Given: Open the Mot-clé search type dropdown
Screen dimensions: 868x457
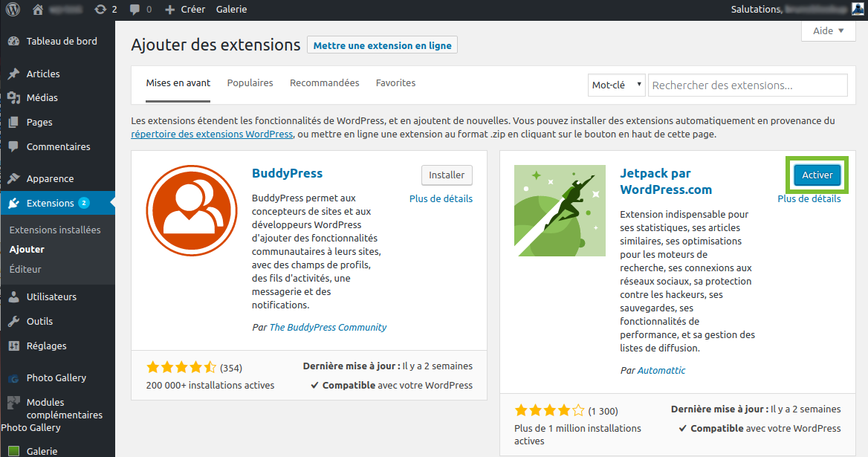Looking at the screenshot, I should (616, 85).
